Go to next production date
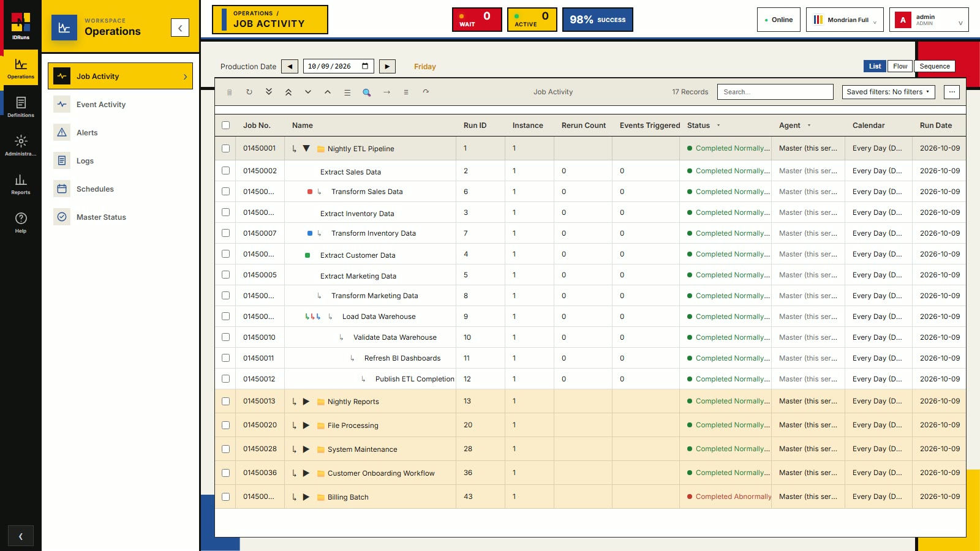Viewport: 980px width, 551px height. (387, 66)
